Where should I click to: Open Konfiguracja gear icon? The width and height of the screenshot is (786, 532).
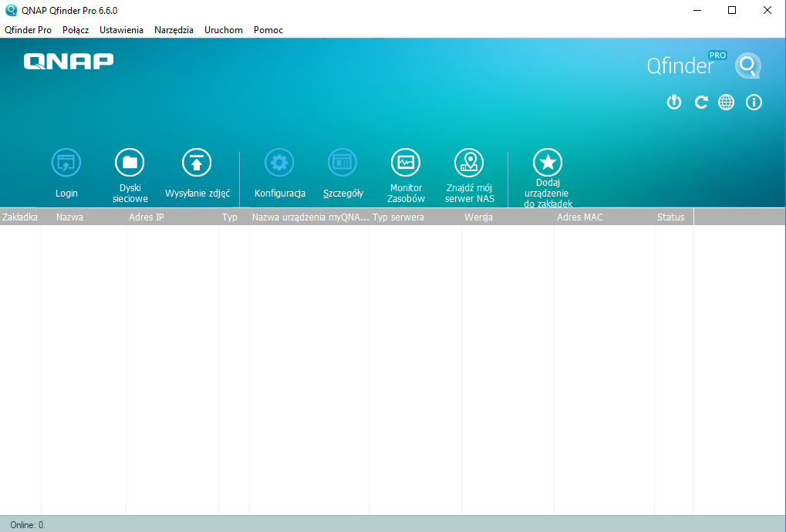[x=279, y=163]
